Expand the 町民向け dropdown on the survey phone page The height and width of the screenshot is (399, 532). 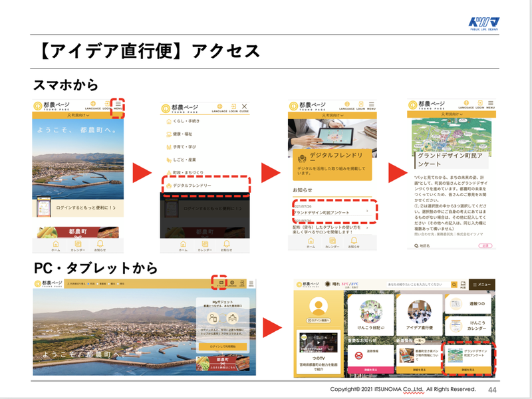(x=452, y=114)
